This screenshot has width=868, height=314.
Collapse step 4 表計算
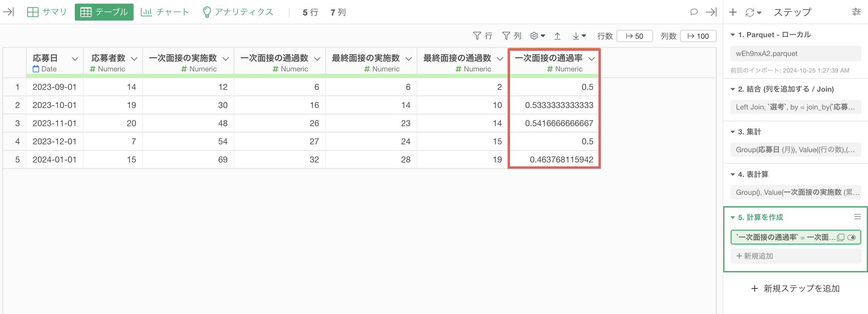point(733,174)
